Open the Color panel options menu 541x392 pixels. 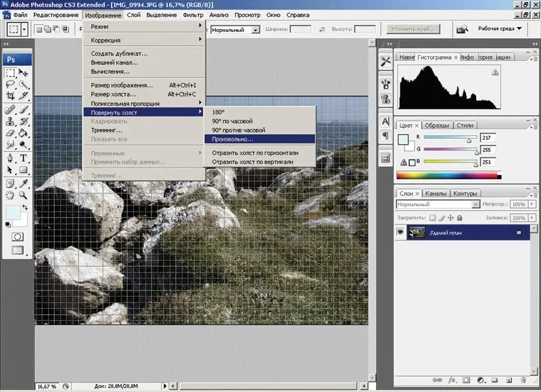[534, 127]
